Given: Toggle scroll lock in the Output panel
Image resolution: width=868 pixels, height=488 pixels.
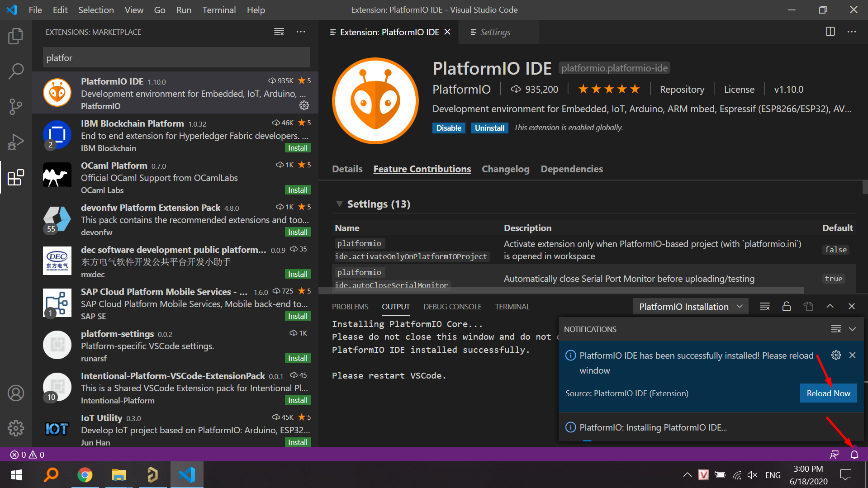Looking at the screenshot, I should tap(786, 306).
